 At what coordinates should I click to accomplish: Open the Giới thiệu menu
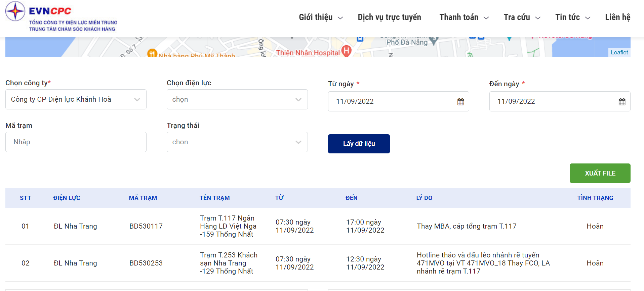coord(321,17)
